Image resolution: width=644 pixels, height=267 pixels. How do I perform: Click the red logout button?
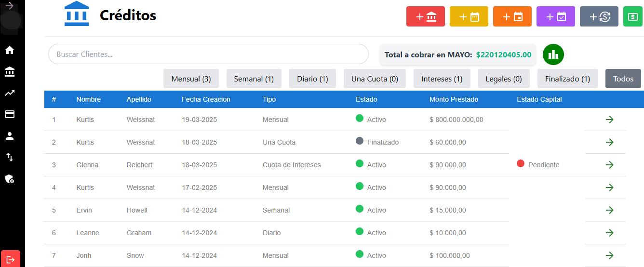(x=11, y=259)
